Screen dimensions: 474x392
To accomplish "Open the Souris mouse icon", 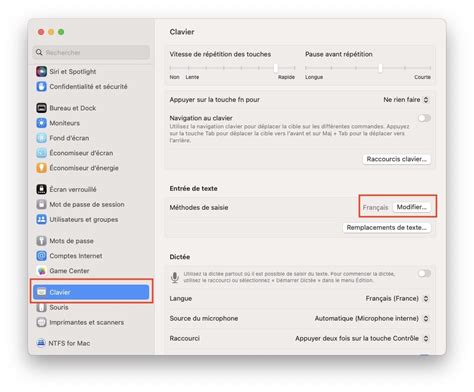I will coord(41,307).
